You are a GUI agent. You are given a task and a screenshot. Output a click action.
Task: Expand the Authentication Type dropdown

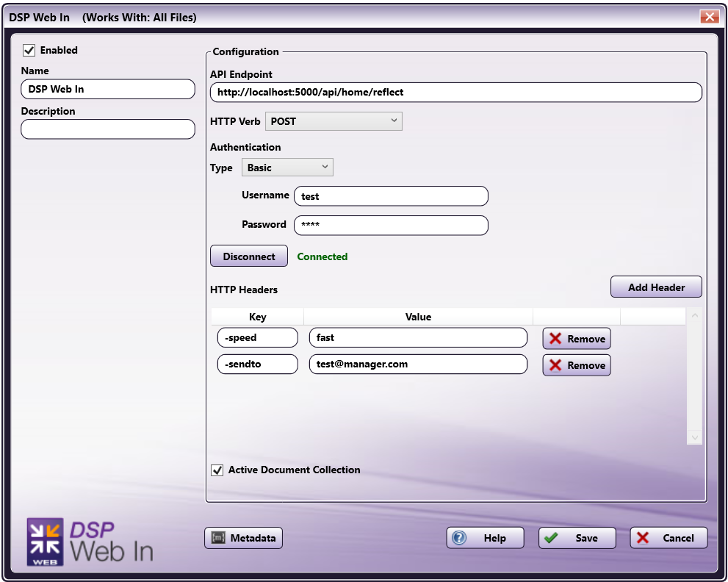(x=287, y=168)
